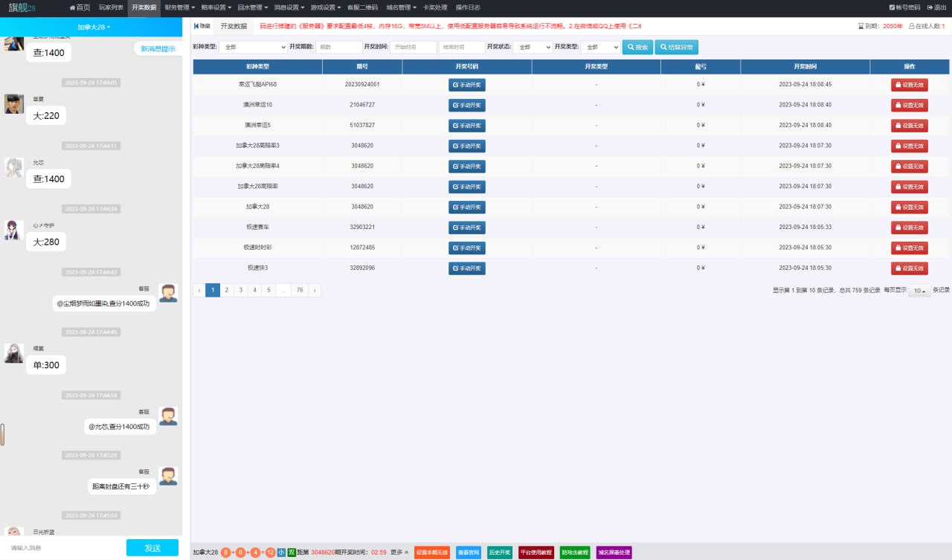Click the 发送 send button
The width and height of the screenshot is (952, 560).
pos(152,548)
